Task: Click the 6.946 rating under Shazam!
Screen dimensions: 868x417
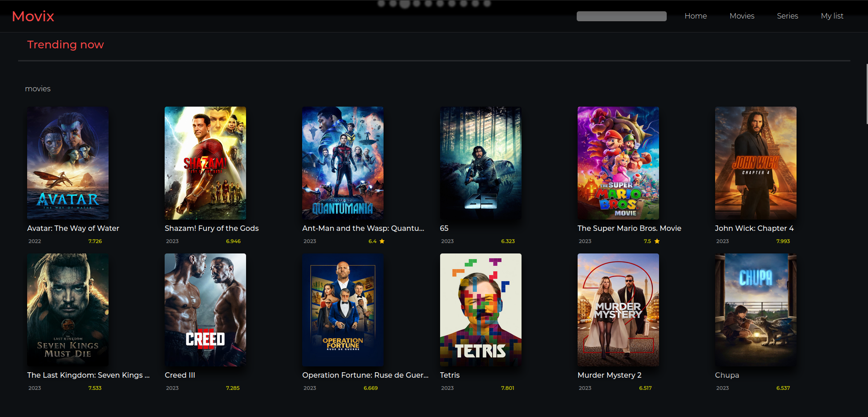Action: 233,241
